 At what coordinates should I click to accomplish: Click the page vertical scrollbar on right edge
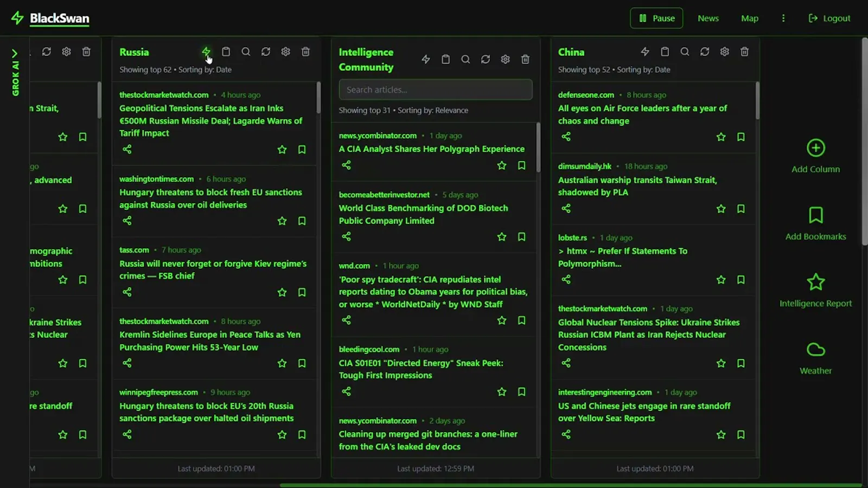[x=865, y=141]
